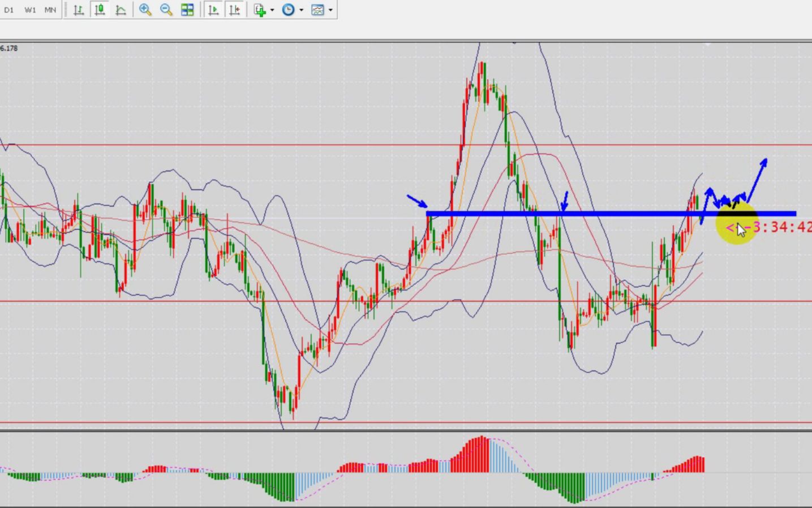Click the pink 3:34:42 countdown label
Screen dimensions: 812x508
pyautogui.click(x=769, y=228)
